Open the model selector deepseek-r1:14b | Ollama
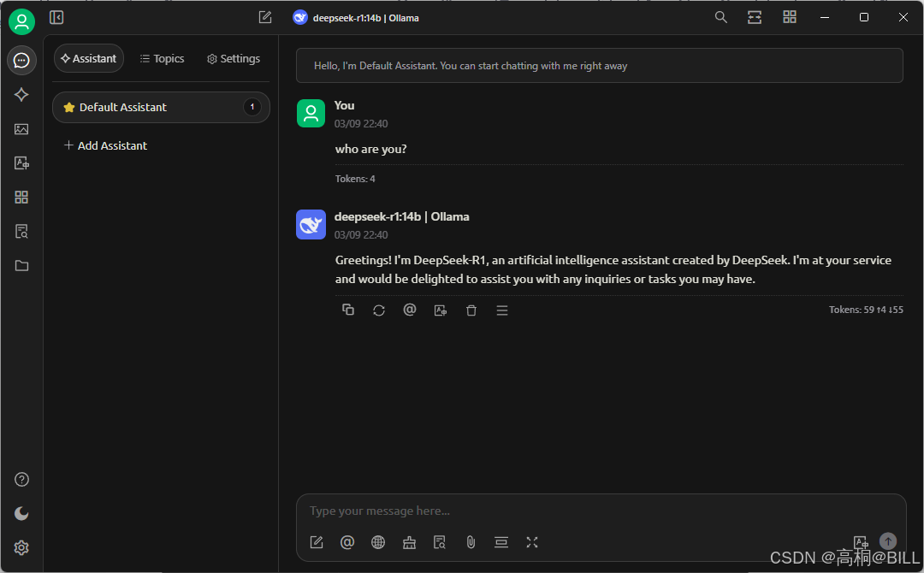This screenshot has width=924, height=573. (x=356, y=18)
